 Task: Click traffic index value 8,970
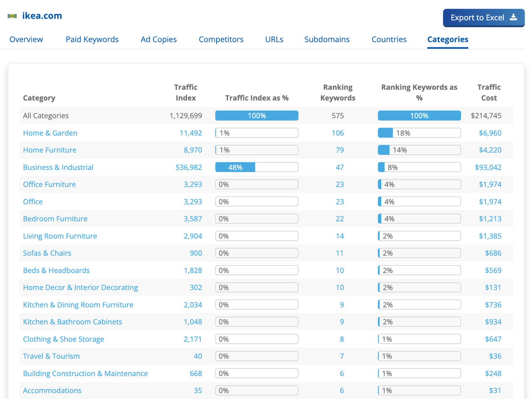tap(193, 150)
